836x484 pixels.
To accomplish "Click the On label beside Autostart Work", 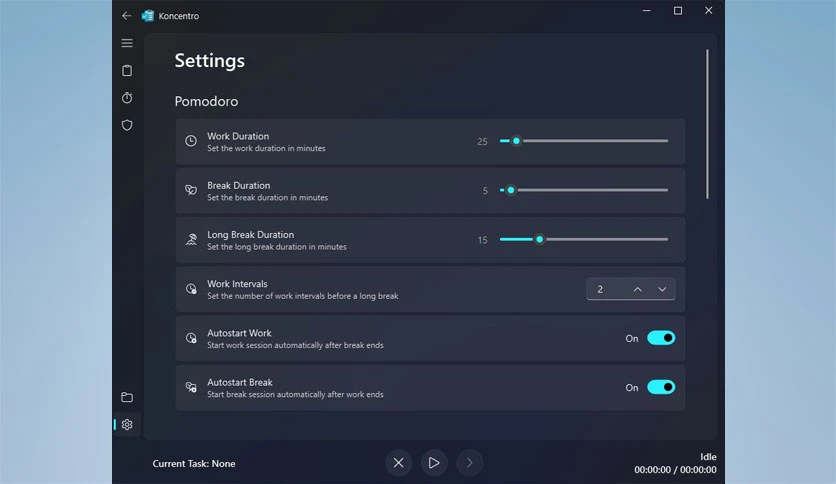I will (632, 338).
